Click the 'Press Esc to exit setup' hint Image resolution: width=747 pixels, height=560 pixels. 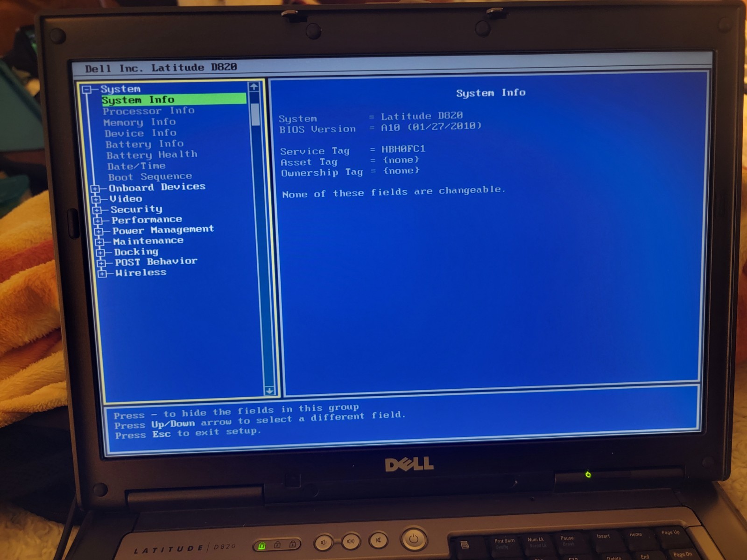188,433
